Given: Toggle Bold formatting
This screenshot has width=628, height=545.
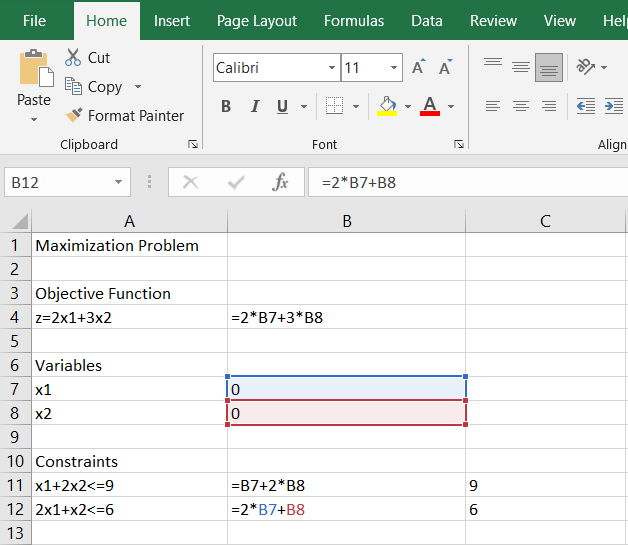Looking at the screenshot, I should pos(226,107).
